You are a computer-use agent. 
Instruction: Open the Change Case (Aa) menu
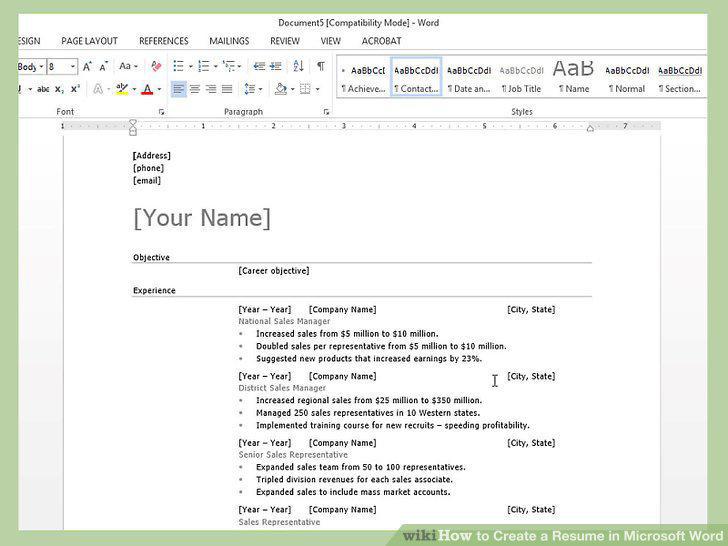tap(128, 66)
